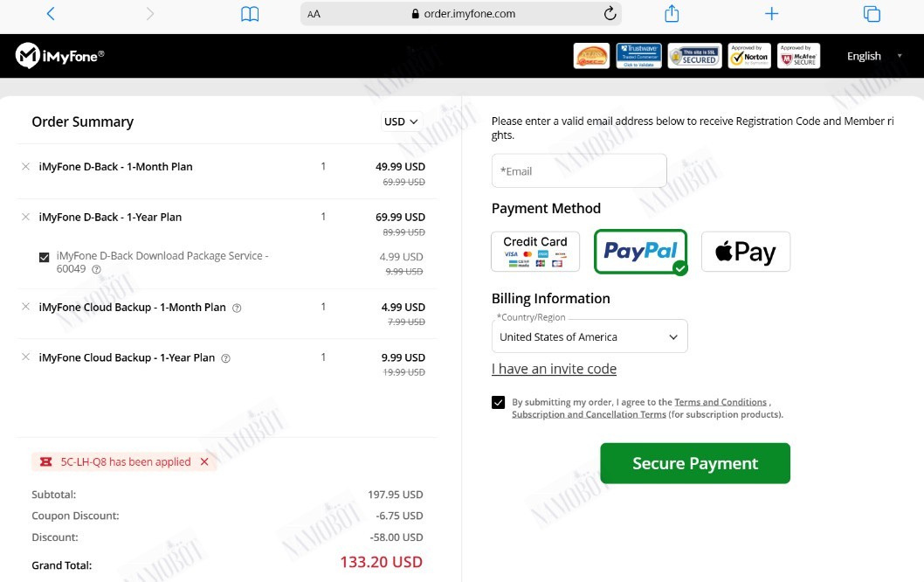Open the USD currency dropdown
The width and height of the screenshot is (924, 582).
coord(401,121)
